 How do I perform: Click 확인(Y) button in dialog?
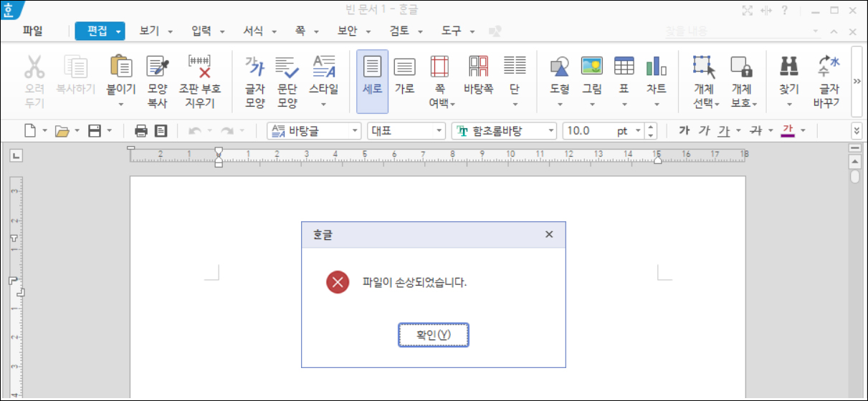pyautogui.click(x=433, y=334)
